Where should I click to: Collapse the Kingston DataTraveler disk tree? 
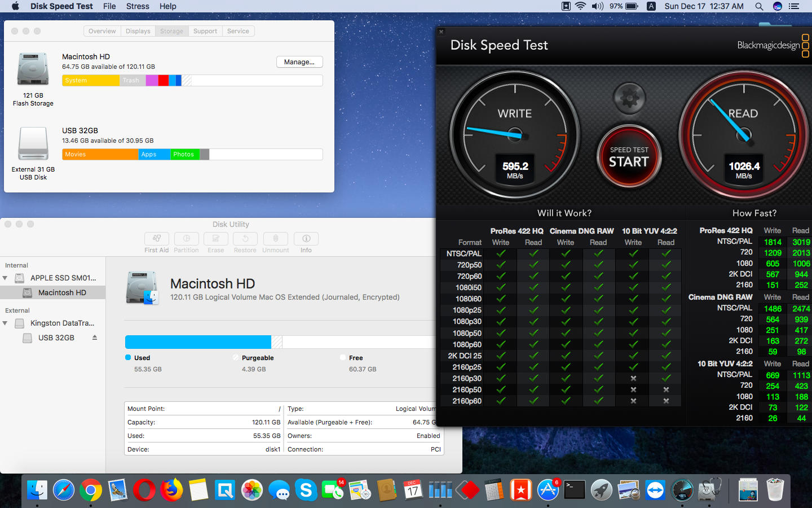click(x=5, y=323)
